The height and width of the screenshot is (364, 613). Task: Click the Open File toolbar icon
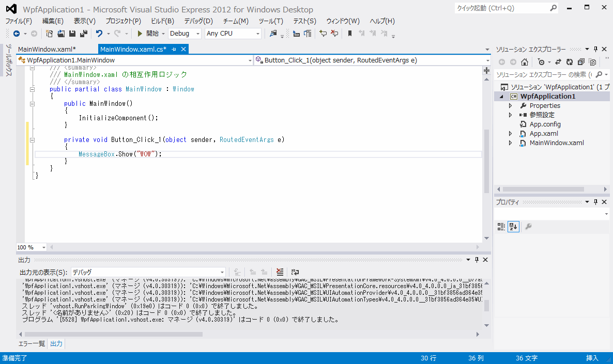[61, 34]
